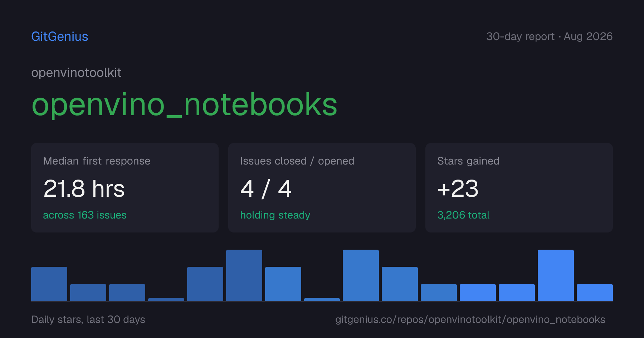Viewport: 644px width, 338px height.
Task: Click the 'Stars gained' label
Action: 468,161
